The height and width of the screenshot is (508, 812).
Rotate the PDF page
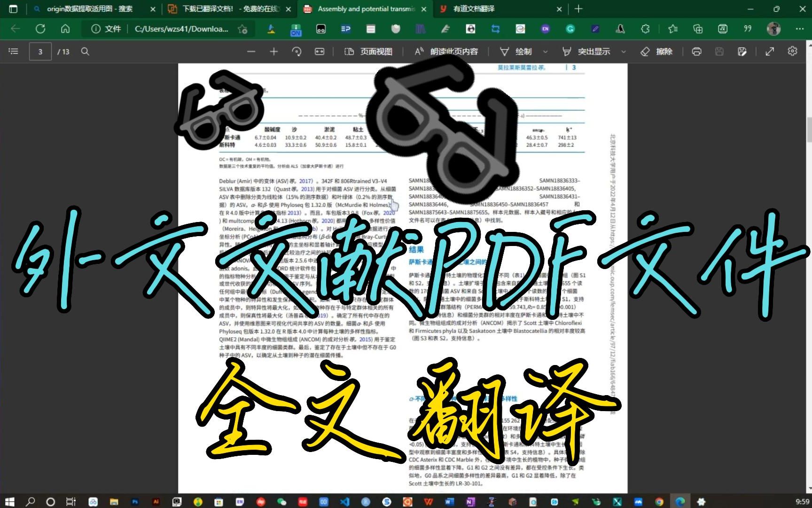coord(297,51)
